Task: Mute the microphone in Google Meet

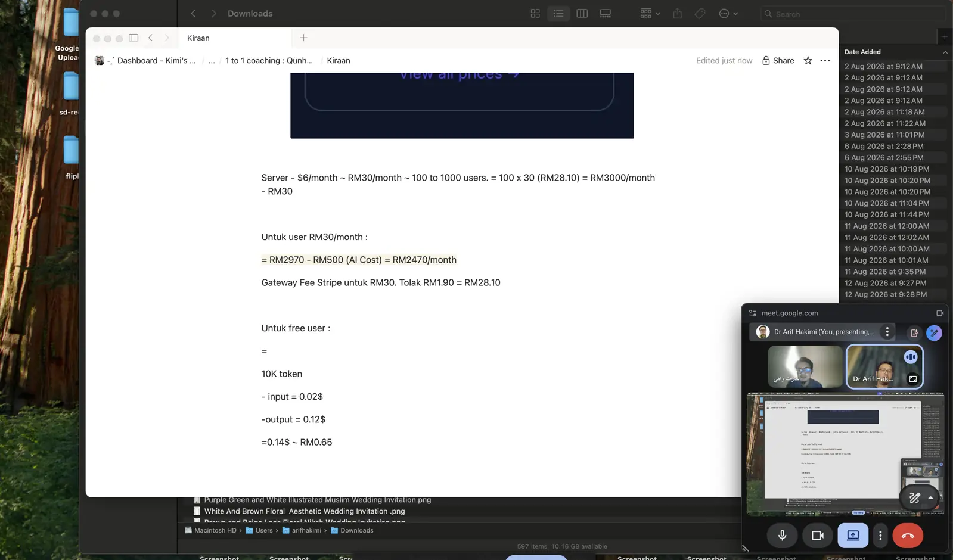Action: coord(782,535)
